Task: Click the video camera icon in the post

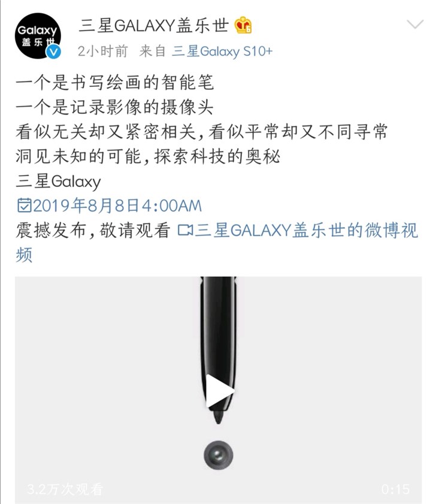Action: click(x=185, y=231)
